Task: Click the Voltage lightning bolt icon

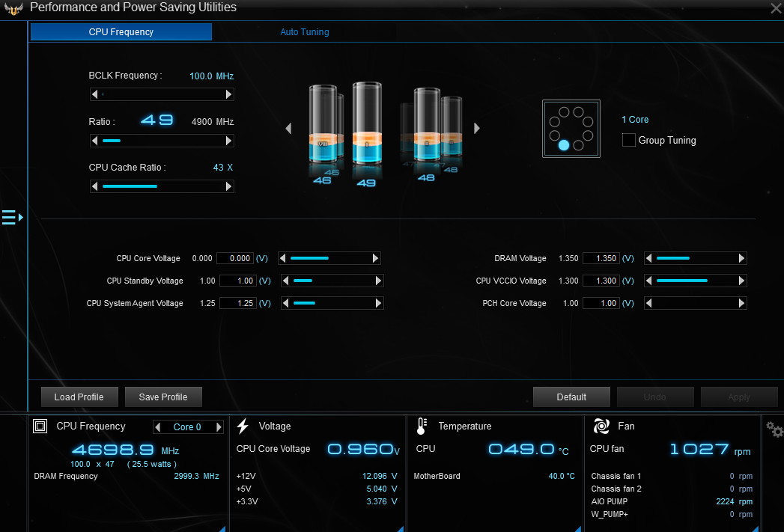Action: [x=243, y=426]
